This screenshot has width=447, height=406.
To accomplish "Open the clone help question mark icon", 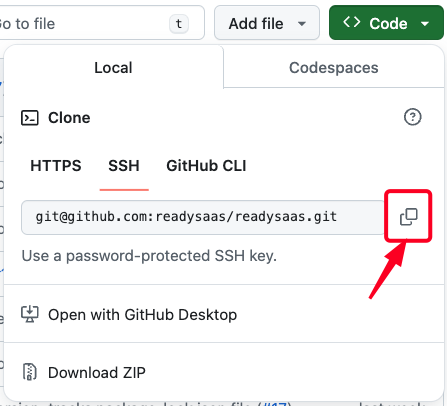I will (413, 117).
